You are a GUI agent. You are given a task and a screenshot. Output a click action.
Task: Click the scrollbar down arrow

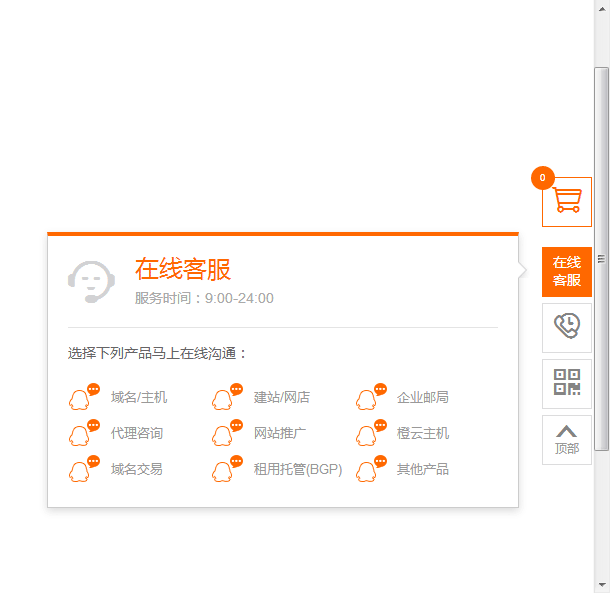pyautogui.click(x=602, y=584)
